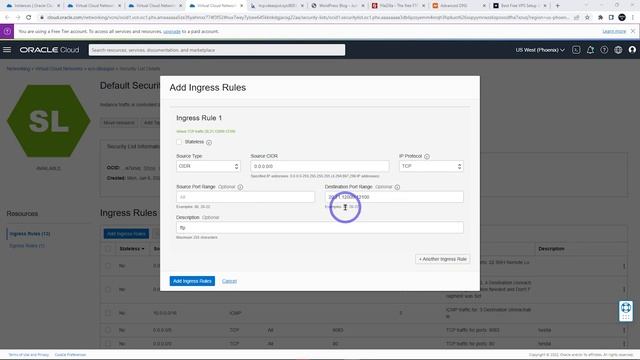Open the language globe icon

[x=618, y=50]
